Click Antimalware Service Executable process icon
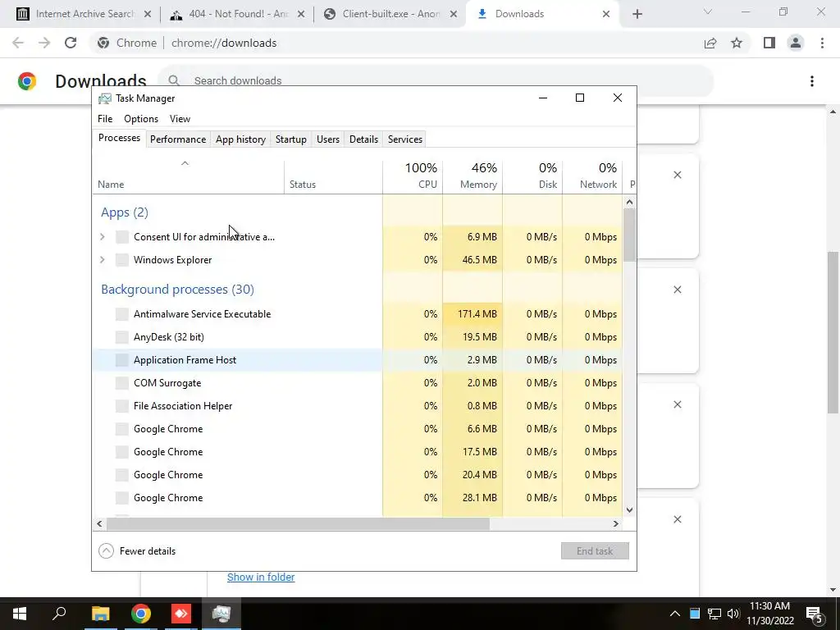The height and width of the screenshot is (630, 840). [122, 314]
